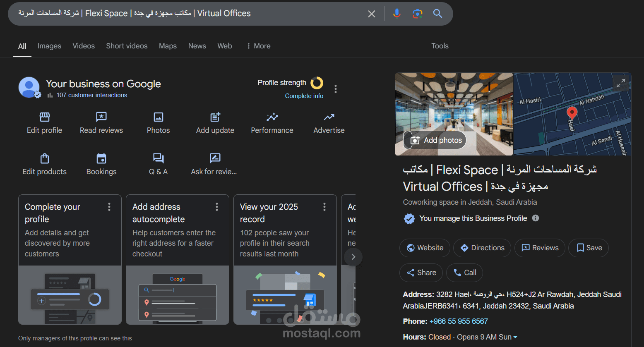Image resolution: width=644 pixels, height=347 pixels.
Task: Click phone number +966 55 955 6567
Action: (x=459, y=321)
